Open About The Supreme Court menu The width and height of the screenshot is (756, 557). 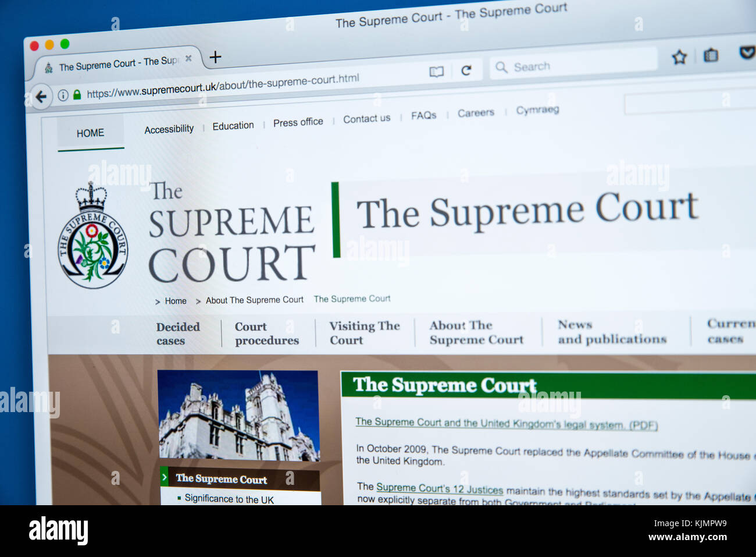[476, 332]
